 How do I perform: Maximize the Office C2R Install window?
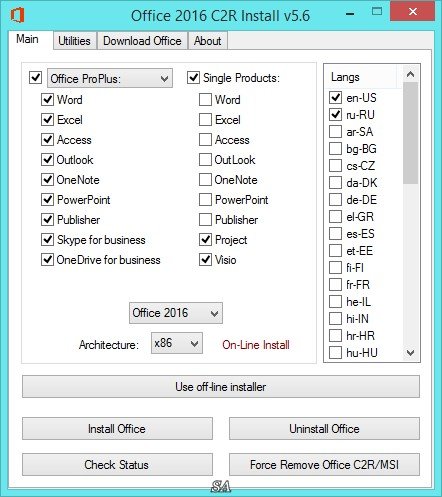click(x=377, y=12)
